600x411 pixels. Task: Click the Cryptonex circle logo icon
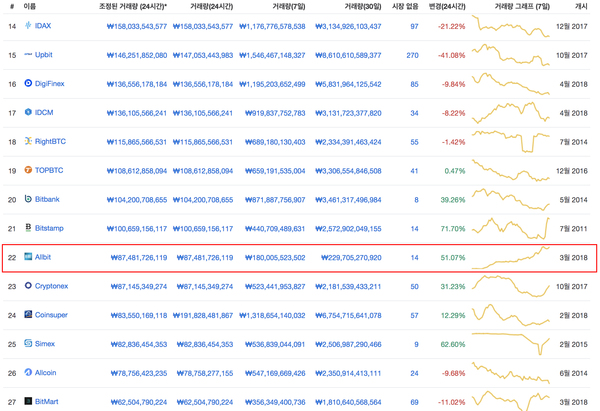(x=28, y=285)
